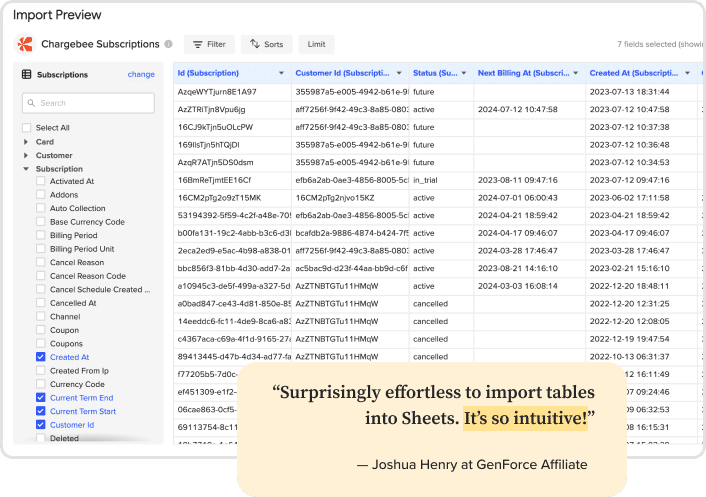Open the Status column dropdown arrow

464,73
